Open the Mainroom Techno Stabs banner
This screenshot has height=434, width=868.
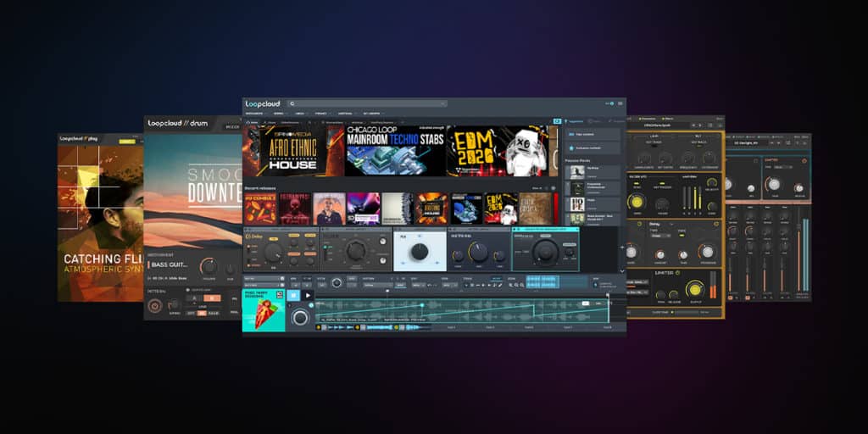(395, 151)
